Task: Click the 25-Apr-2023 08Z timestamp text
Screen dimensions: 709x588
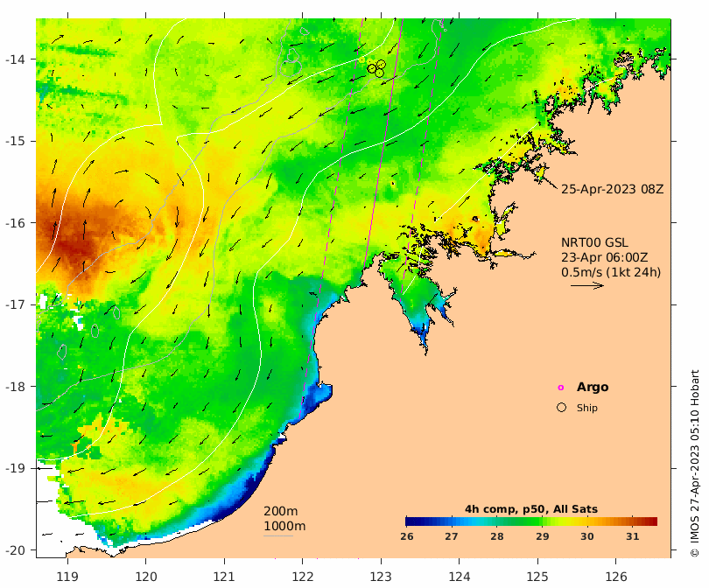Action: click(612, 189)
